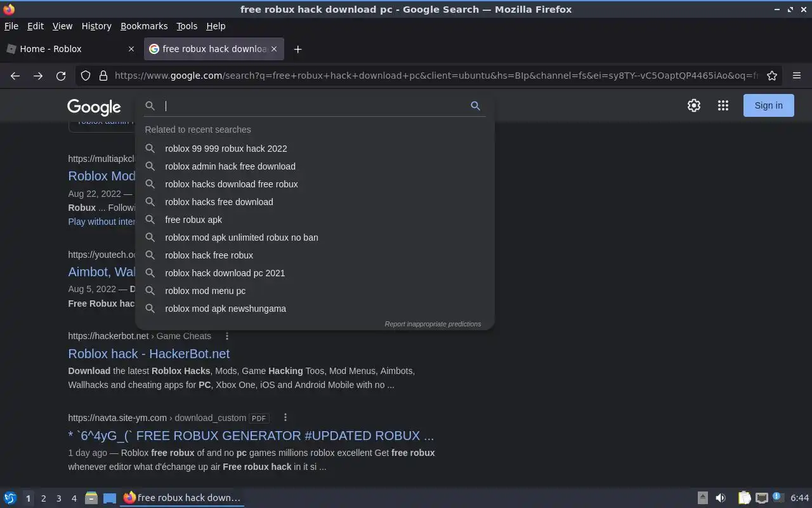Viewport: 812px width, 508px height.
Task: Open the network tray icon
Action: click(762, 498)
